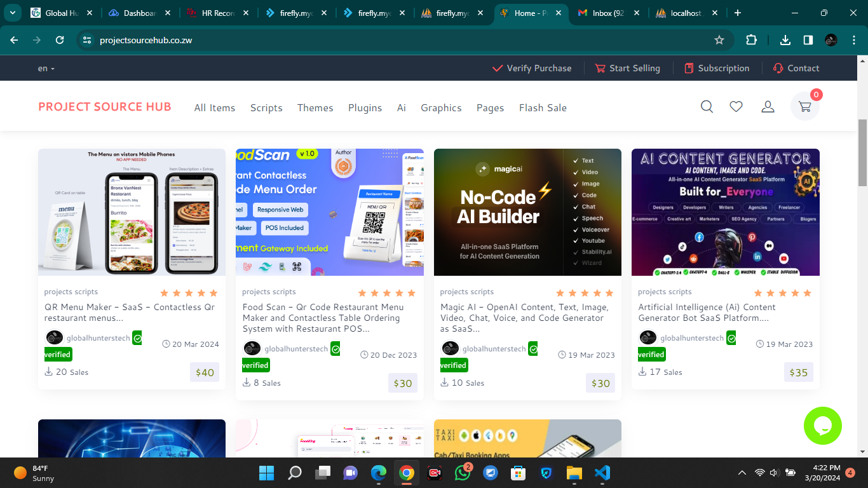Open the Magic AI product thumbnail
This screenshot has width=868, height=488.
[527, 212]
